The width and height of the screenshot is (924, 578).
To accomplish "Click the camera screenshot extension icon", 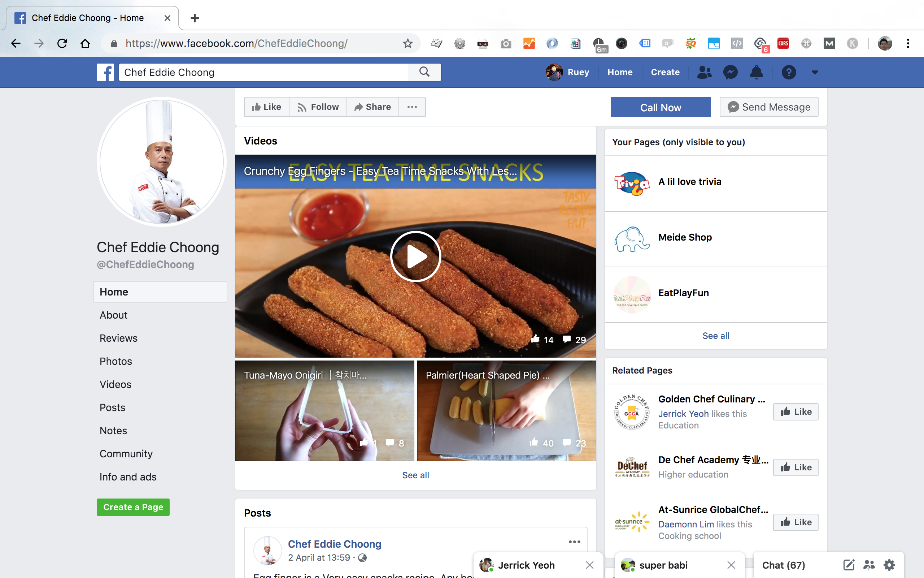I will point(506,44).
